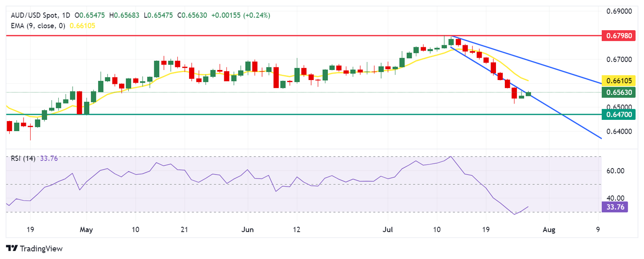Click the green horizontal support line
This screenshot has width=644, height=259.
click(x=293, y=114)
